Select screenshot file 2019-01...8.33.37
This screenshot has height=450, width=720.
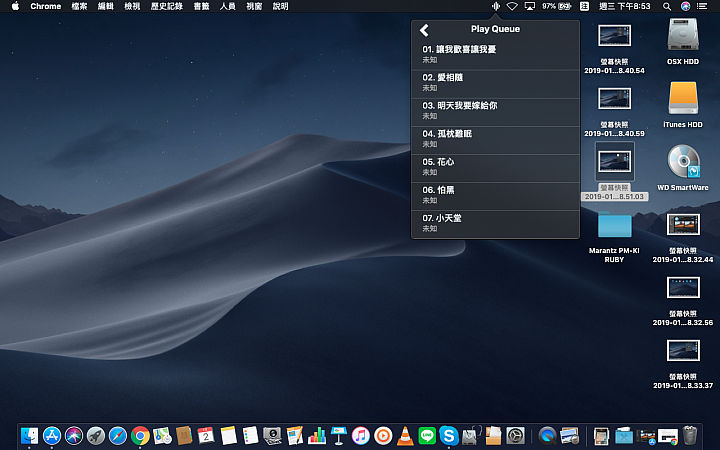pos(683,350)
